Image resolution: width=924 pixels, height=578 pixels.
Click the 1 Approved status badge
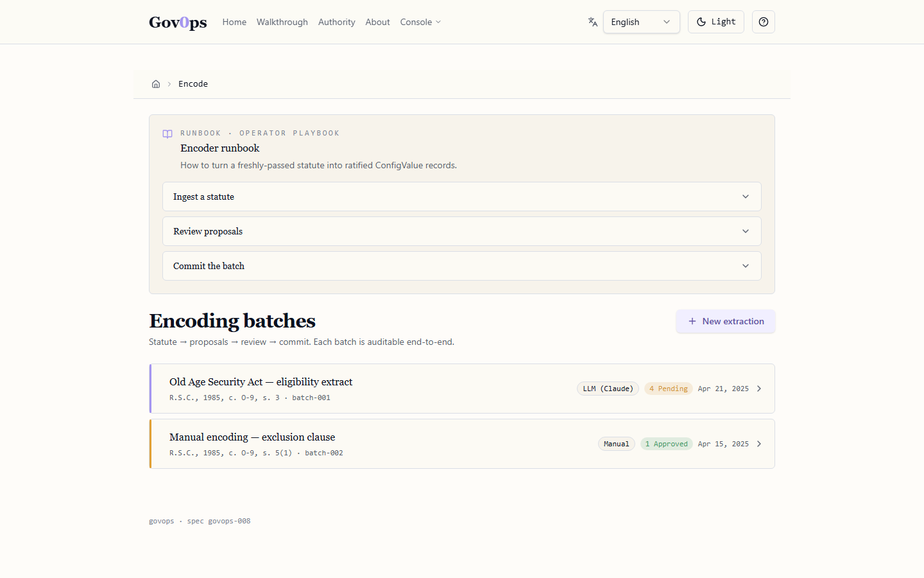tap(667, 444)
